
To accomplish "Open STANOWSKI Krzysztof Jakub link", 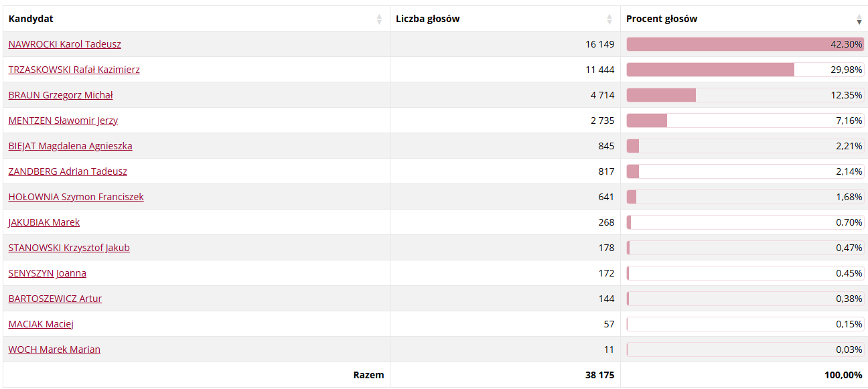I will (x=69, y=248).
